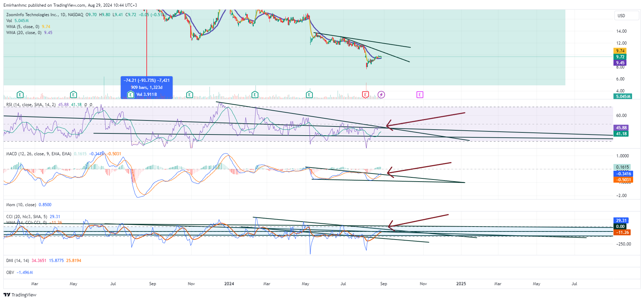Click the earnings E marker inside blue measure tooltip
This screenshot has width=644, height=301.
(x=131, y=94)
